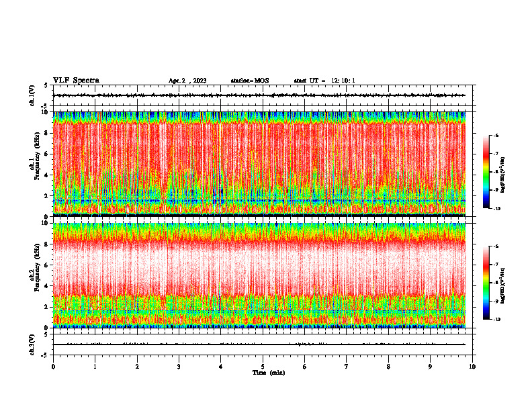Image resolution: width=532 pixels, height=411 pixels.
Task: Click the 8 kHz tick label on ch.1 axis
Action: 47,133
